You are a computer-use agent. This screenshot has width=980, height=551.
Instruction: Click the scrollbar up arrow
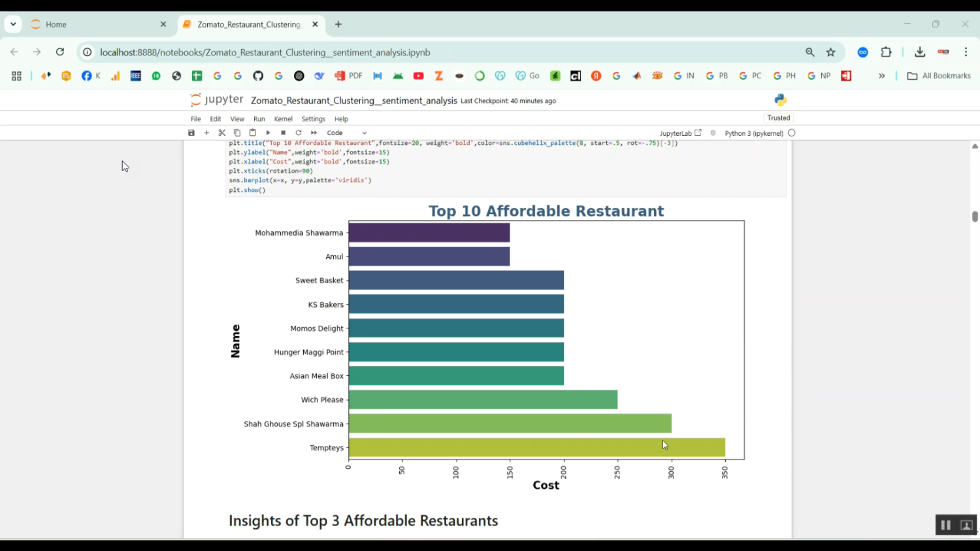tap(975, 146)
